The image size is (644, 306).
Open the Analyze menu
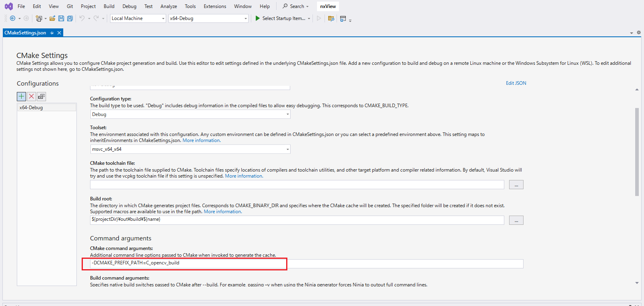169,6
